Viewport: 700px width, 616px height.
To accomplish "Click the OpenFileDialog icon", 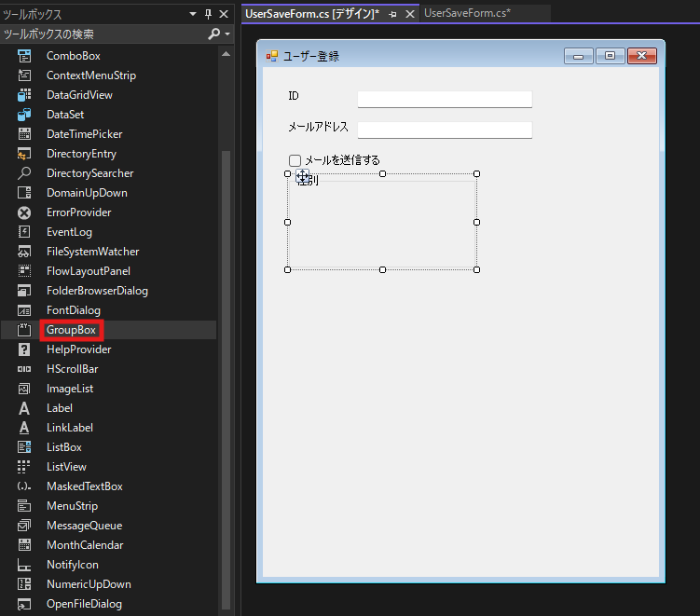I will (x=24, y=604).
